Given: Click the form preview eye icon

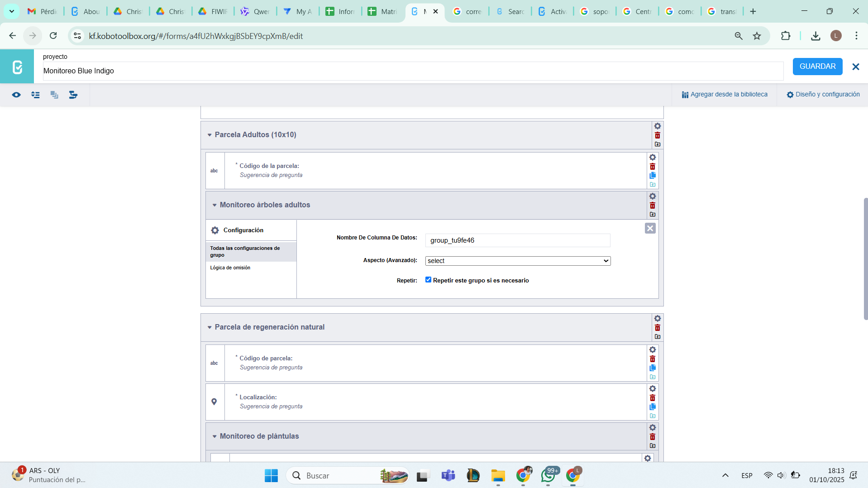Looking at the screenshot, I should pyautogui.click(x=16, y=95).
